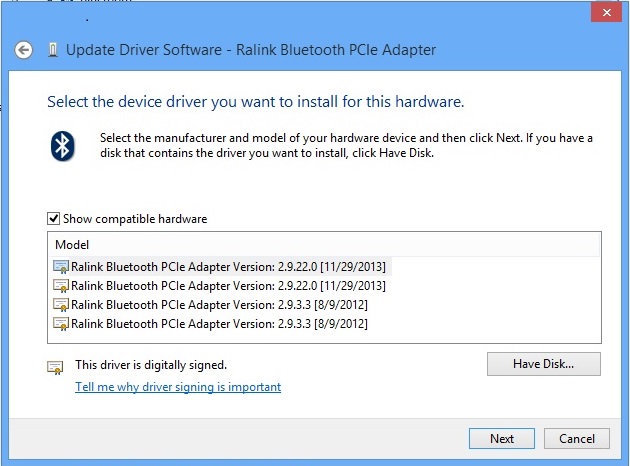Select last Version 2.9.3.3 [8/9/2012] driver row
The image size is (630, 466).
(210, 323)
